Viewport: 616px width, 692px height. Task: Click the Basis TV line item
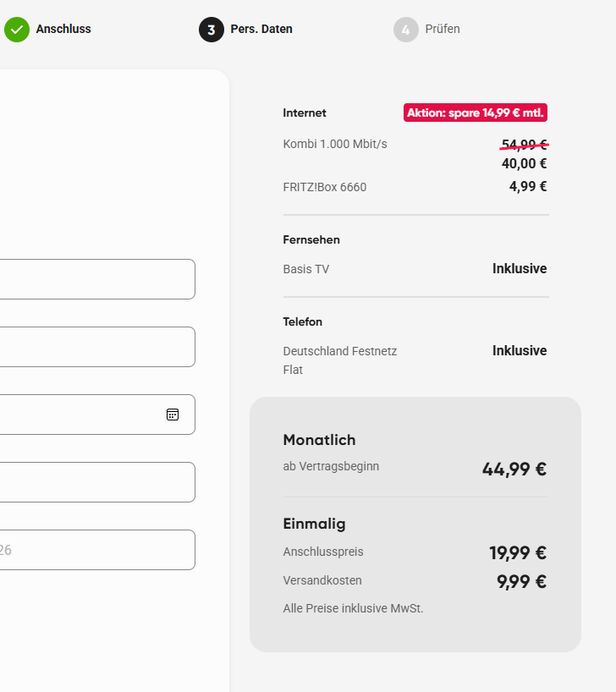coord(306,269)
